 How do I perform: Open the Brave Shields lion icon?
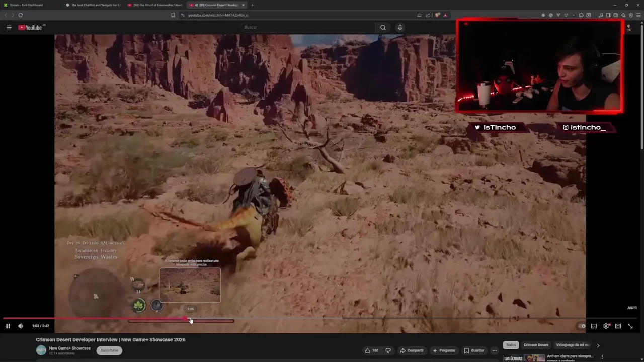click(x=437, y=15)
